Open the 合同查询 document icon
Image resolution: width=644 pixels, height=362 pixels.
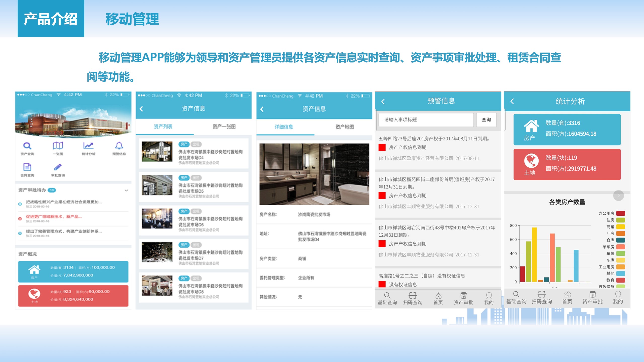[27, 167]
